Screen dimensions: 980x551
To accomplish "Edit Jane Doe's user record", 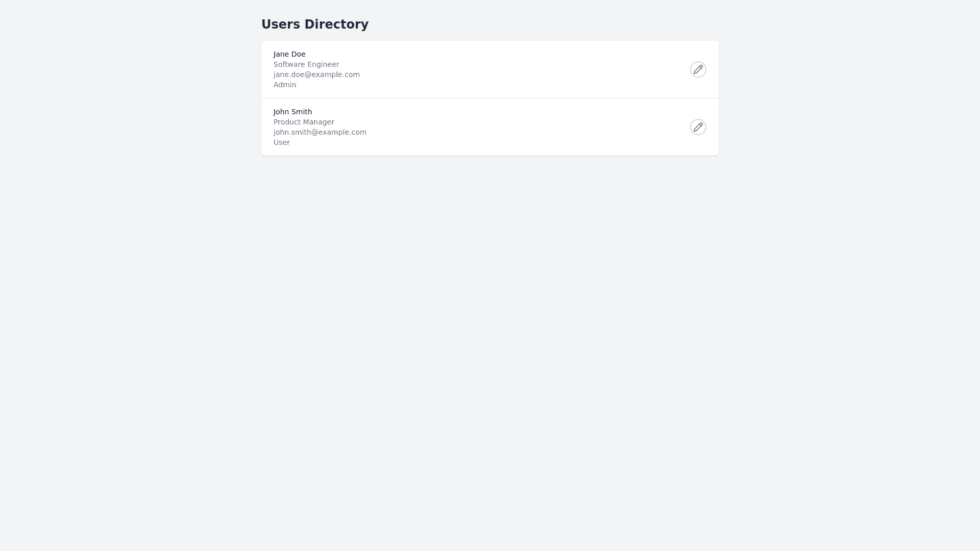I will pyautogui.click(x=698, y=69).
